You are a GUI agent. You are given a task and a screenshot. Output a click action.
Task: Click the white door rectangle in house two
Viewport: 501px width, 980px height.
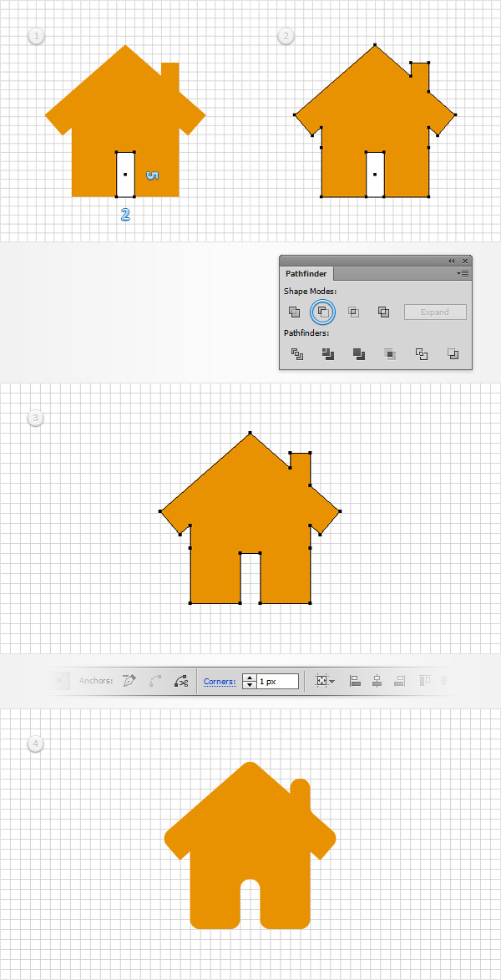375,175
